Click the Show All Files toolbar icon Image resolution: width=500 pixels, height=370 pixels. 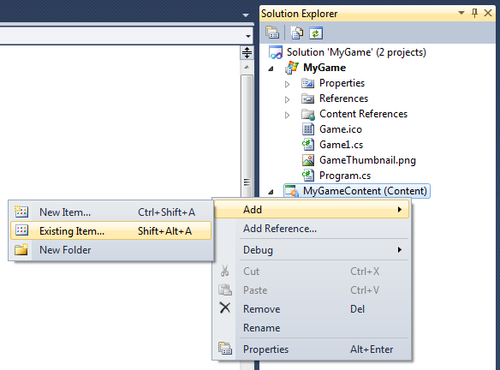coord(296,33)
